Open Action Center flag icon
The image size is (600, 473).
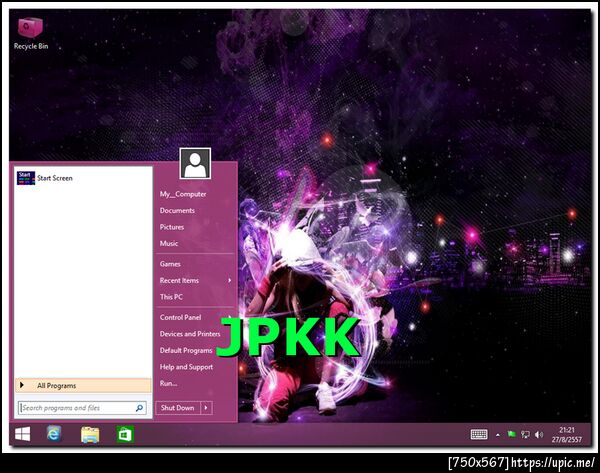tap(512, 434)
